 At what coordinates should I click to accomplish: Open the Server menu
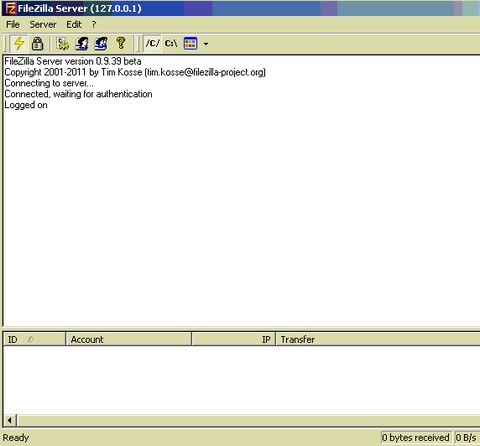tap(43, 25)
